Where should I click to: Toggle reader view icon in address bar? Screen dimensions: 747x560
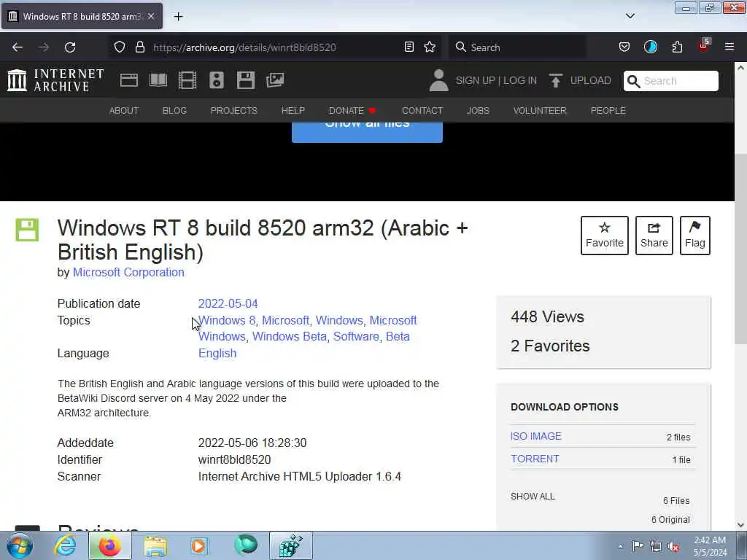409,47
